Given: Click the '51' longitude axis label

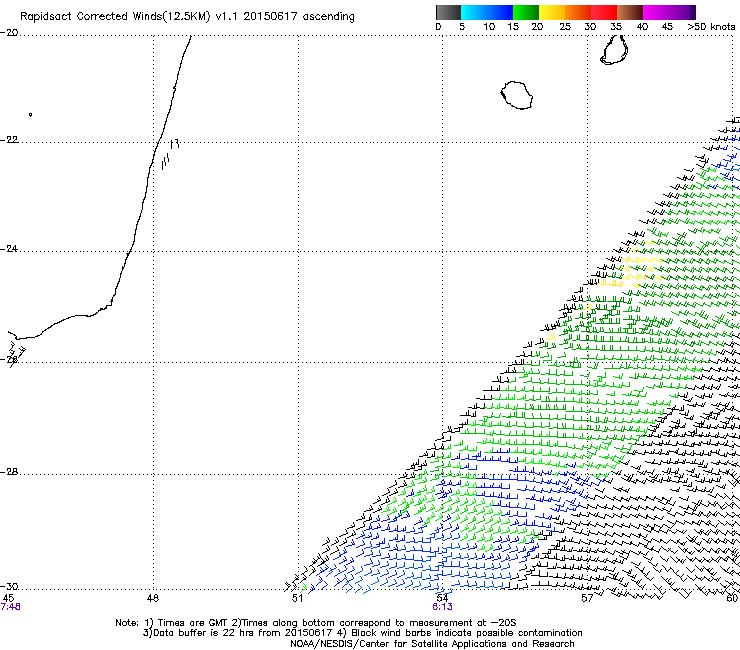Looking at the screenshot, I should click(x=297, y=599).
